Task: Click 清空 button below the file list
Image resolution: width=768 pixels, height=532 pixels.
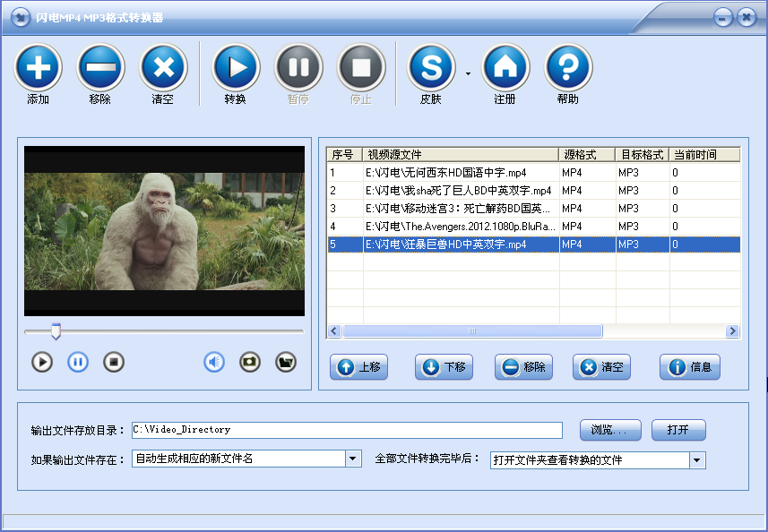Action: 601,367
